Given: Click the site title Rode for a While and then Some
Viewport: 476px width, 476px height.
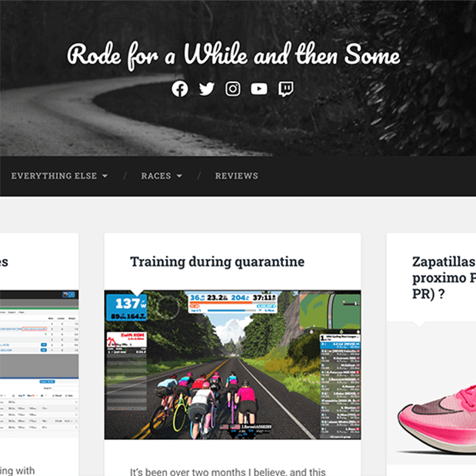Looking at the screenshot, I should [234, 56].
